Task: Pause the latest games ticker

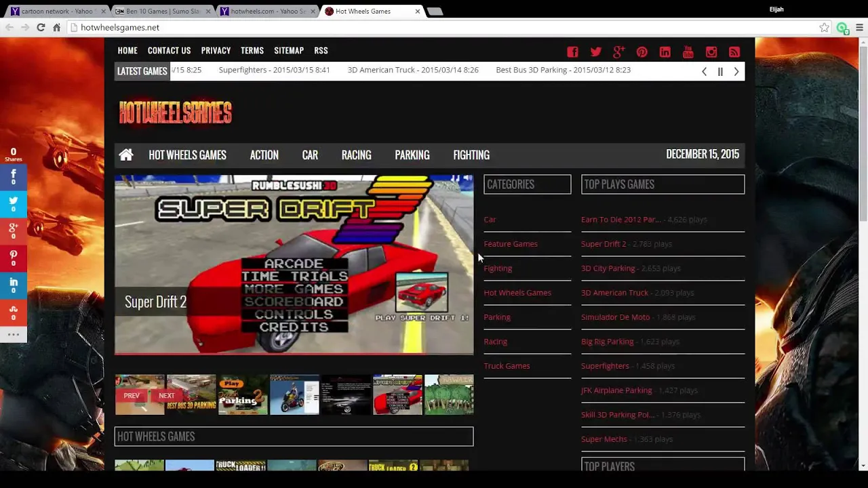Action: pos(720,71)
